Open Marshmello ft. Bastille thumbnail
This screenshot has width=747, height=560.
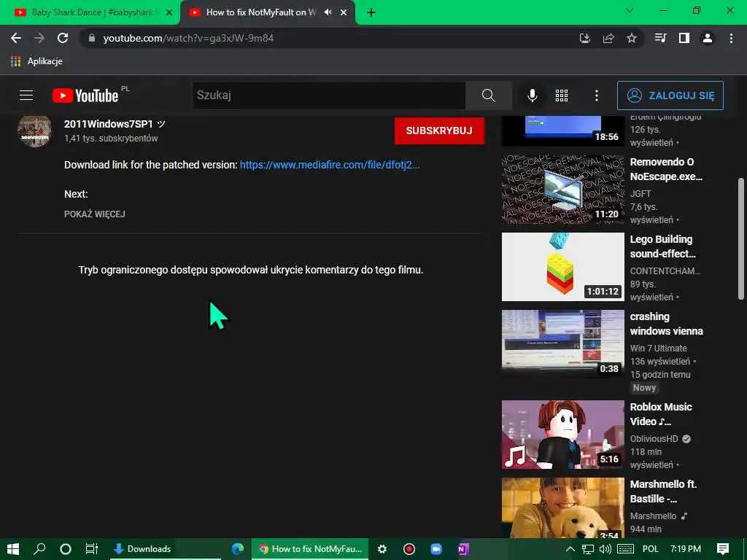click(x=562, y=507)
